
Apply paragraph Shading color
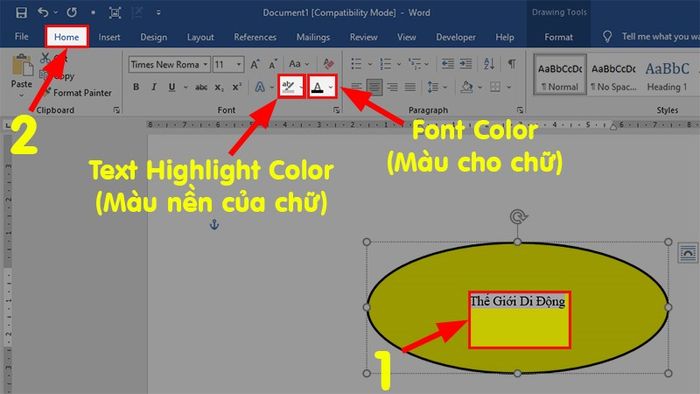tap(467, 87)
